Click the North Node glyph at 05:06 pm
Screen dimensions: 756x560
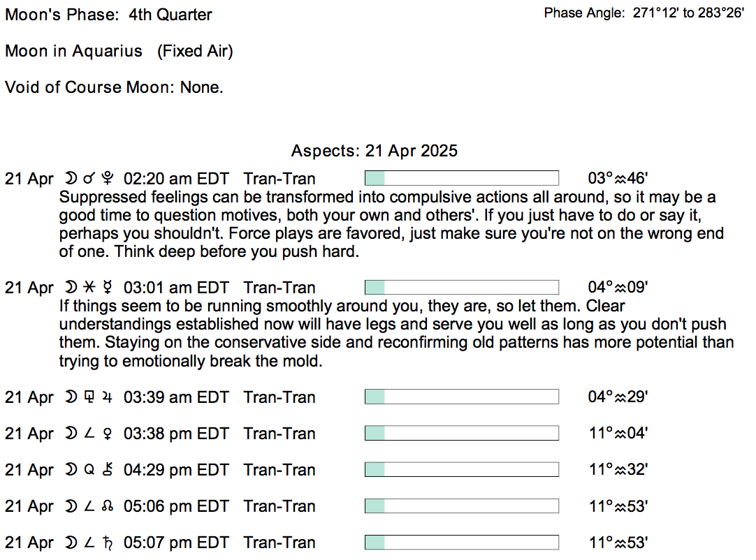[x=107, y=506]
